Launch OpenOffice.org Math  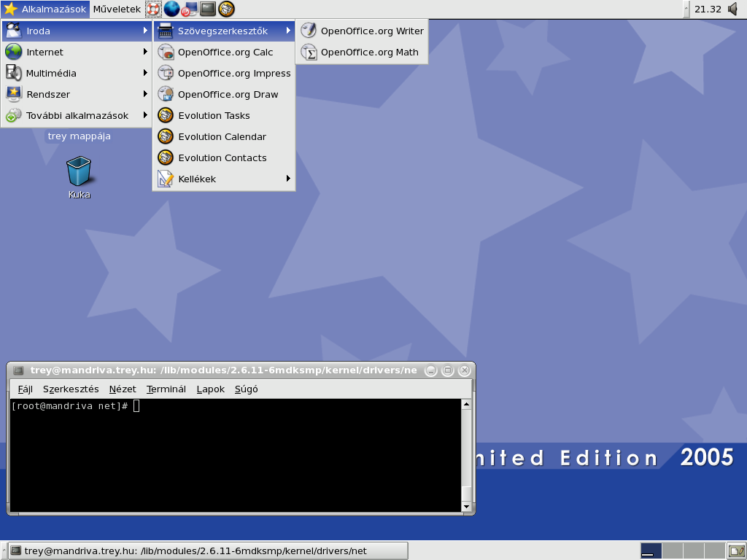[x=362, y=52]
